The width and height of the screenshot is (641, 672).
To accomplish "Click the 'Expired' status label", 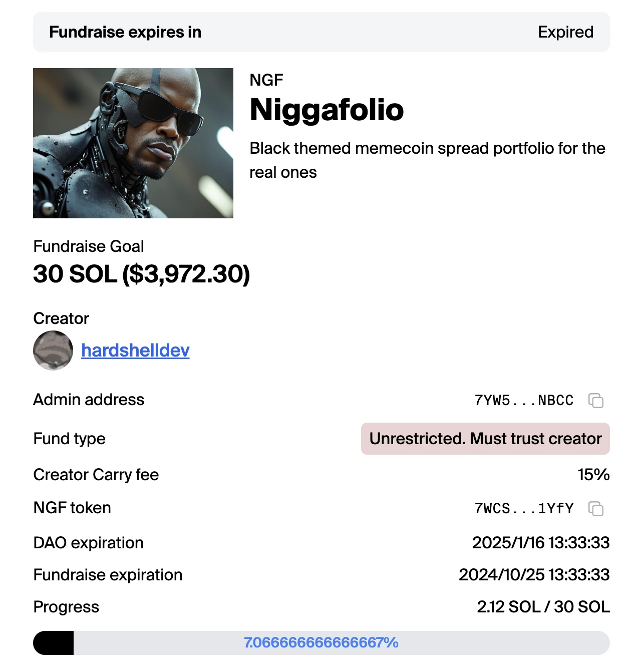I will pos(565,32).
